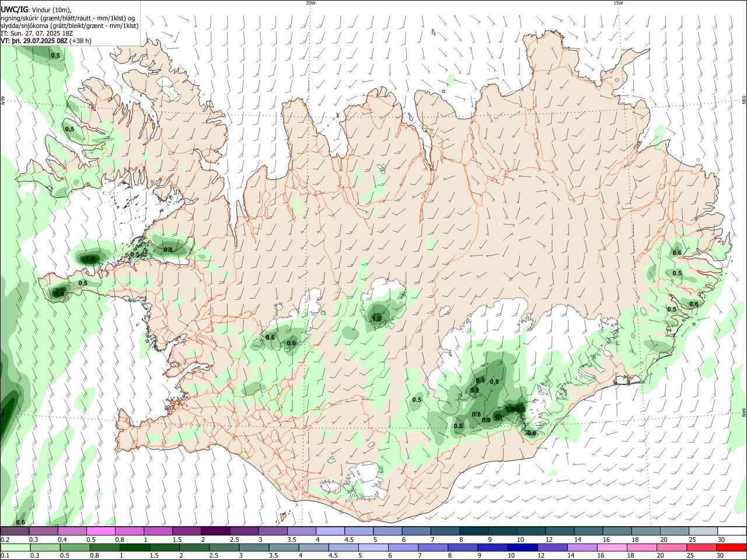Select the light violet rain swatch labeled 14
Image resolution: width=747 pixels, height=560 pixels.
coord(582,547)
